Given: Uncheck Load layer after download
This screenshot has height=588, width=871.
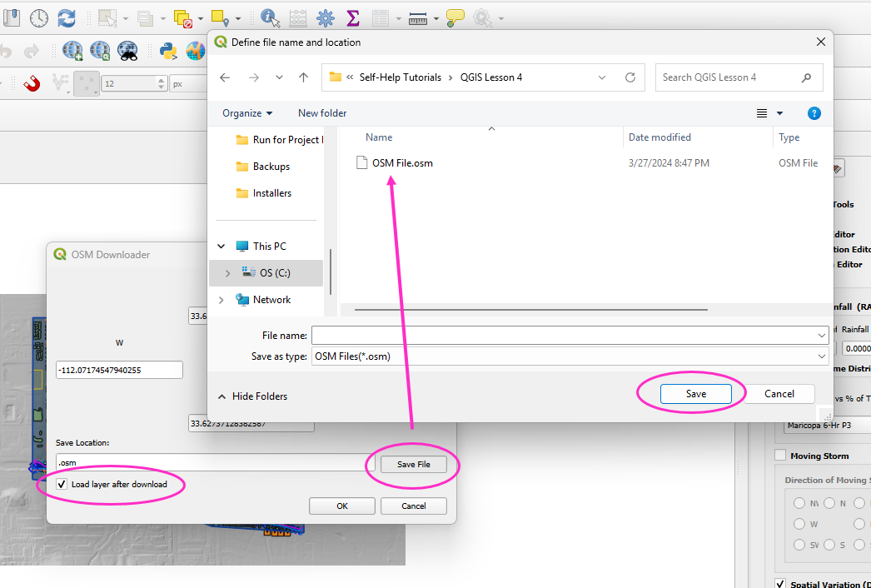Looking at the screenshot, I should [x=62, y=484].
